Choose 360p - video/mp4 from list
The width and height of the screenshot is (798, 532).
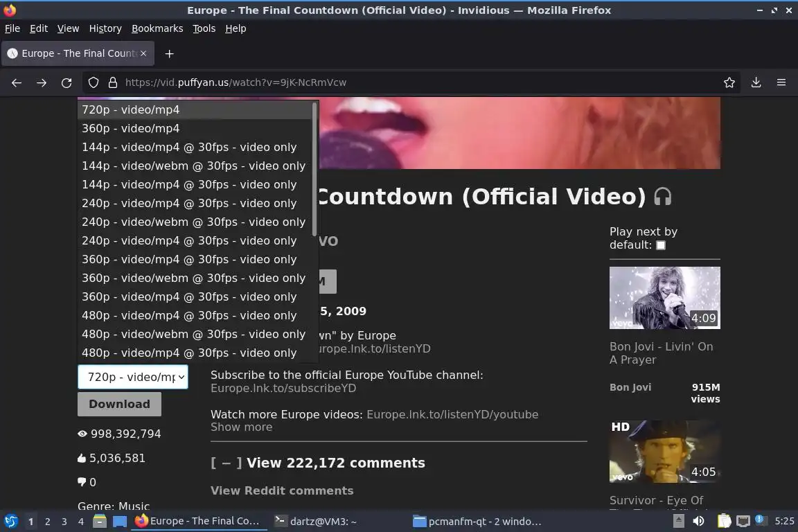(x=195, y=128)
